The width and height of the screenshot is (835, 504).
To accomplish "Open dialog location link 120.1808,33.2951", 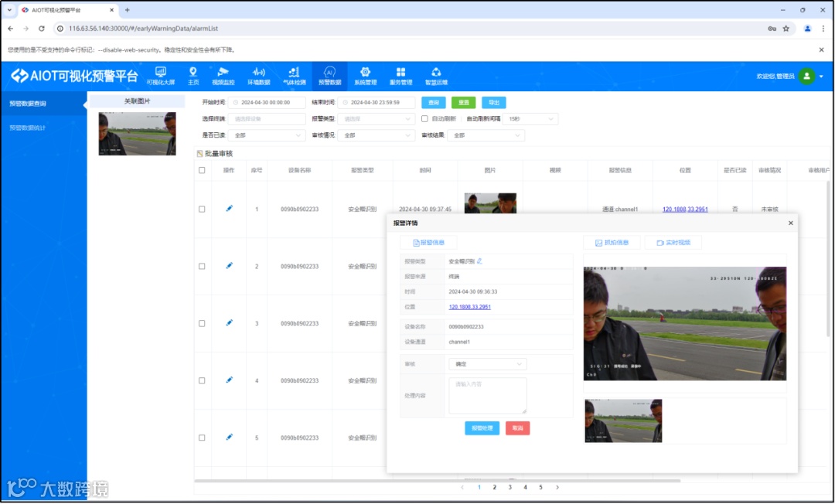I will pyautogui.click(x=470, y=307).
